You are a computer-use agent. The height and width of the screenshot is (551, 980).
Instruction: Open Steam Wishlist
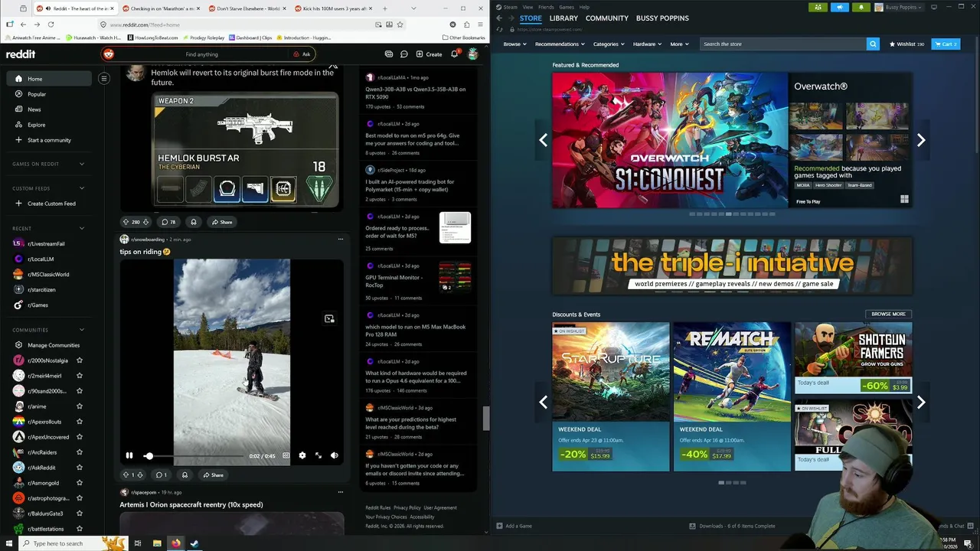[906, 44]
